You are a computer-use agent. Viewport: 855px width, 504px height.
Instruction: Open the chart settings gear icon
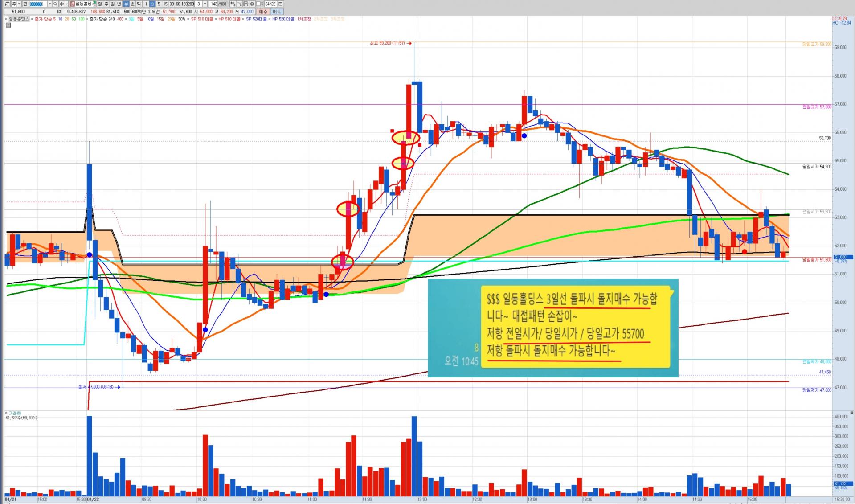click(x=252, y=4)
